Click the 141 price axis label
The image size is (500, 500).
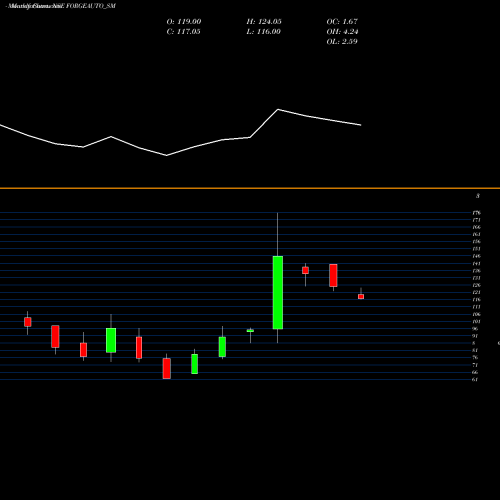pyautogui.click(x=476, y=264)
